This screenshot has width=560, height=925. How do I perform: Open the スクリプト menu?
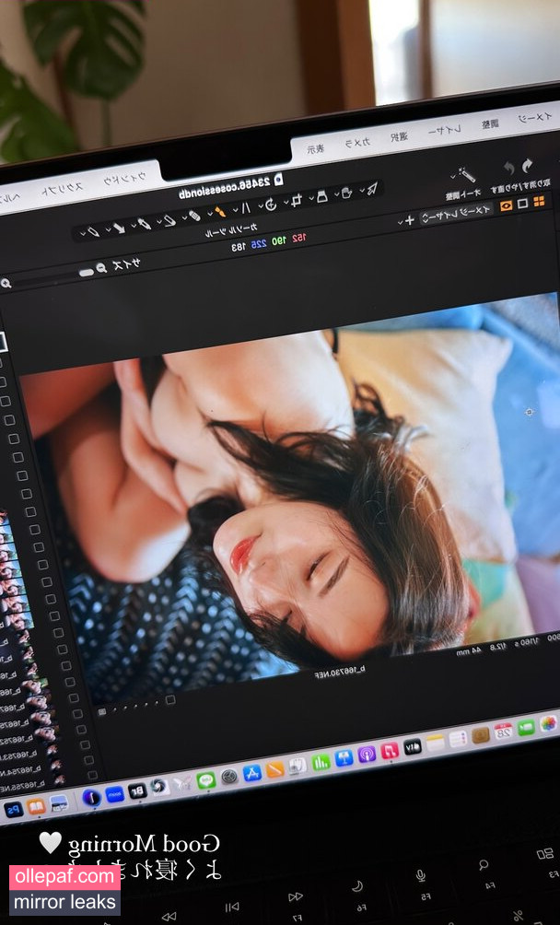point(63,189)
